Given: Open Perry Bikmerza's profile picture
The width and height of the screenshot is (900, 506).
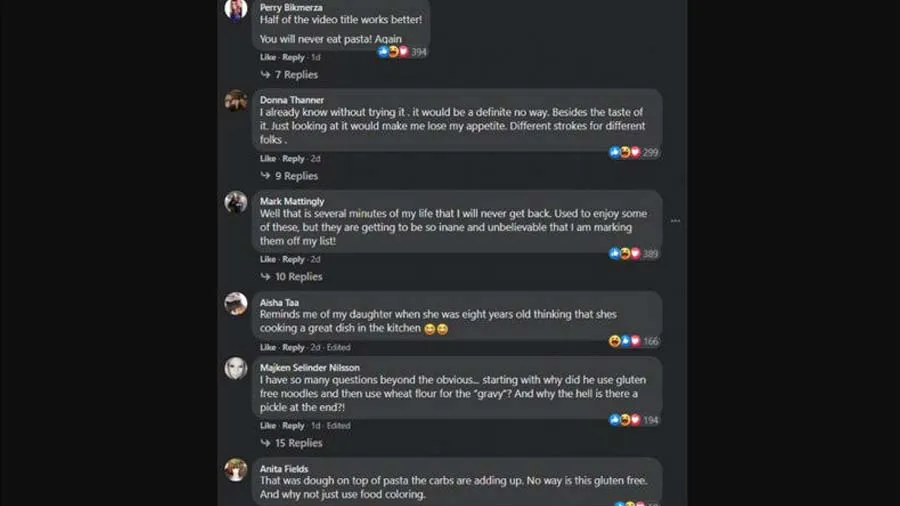Looking at the screenshot, I should coord(236,9).
